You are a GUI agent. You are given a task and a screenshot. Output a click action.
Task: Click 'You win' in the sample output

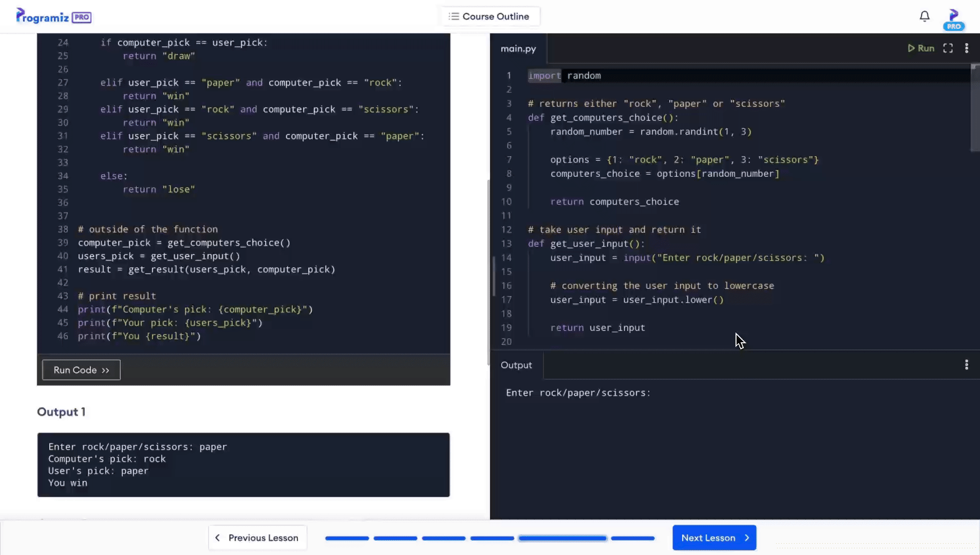click(x=68, y=483)
